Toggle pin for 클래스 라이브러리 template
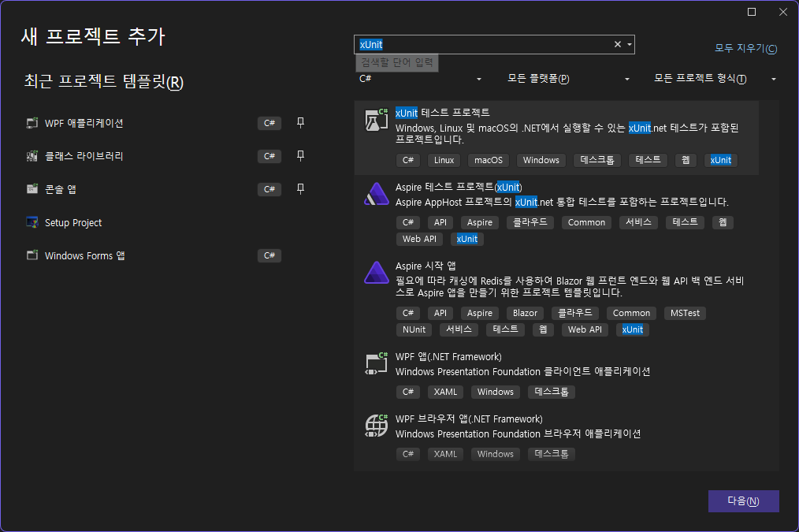The image size is (799, 532). click(x=300, y=156)
